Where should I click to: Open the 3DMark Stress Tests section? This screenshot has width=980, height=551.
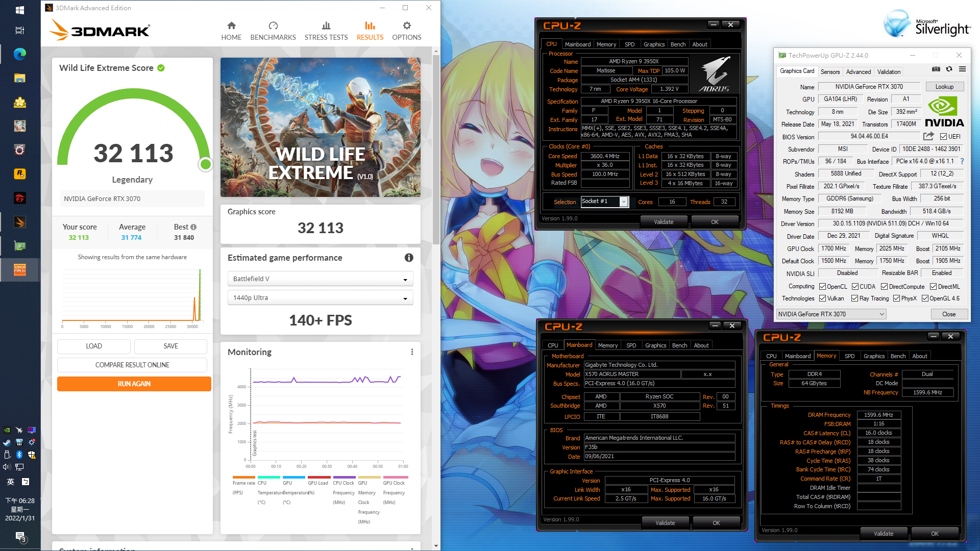326,31
